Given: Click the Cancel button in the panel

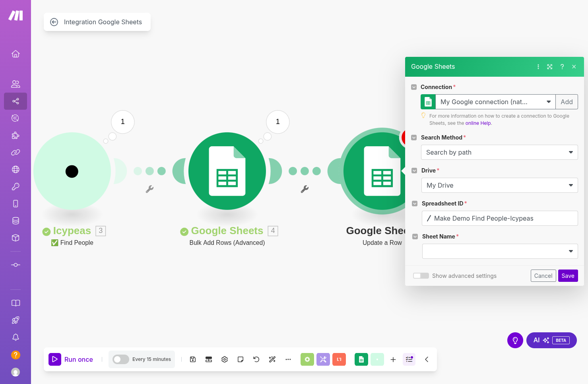Looking at the screenshot, I should [543, 276].
